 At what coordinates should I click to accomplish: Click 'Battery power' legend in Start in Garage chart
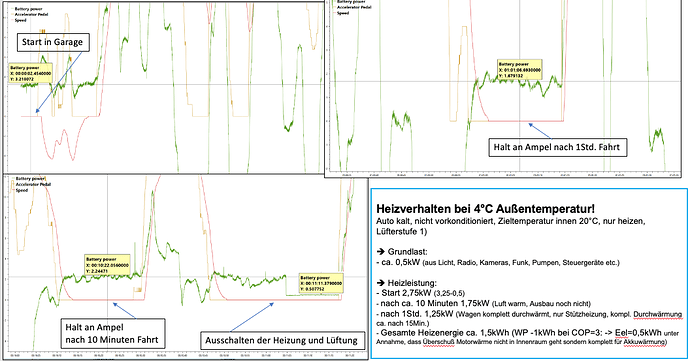pos(28,9)
